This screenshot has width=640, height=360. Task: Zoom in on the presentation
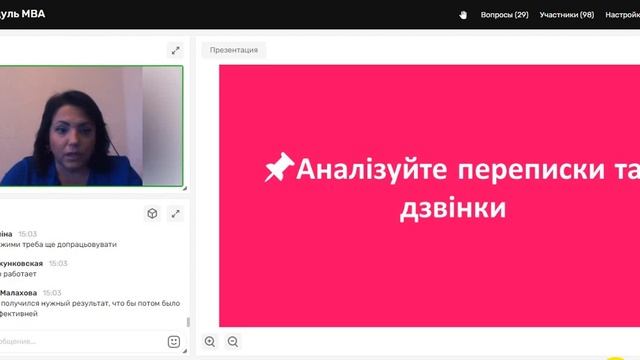[x=210, y=341]
